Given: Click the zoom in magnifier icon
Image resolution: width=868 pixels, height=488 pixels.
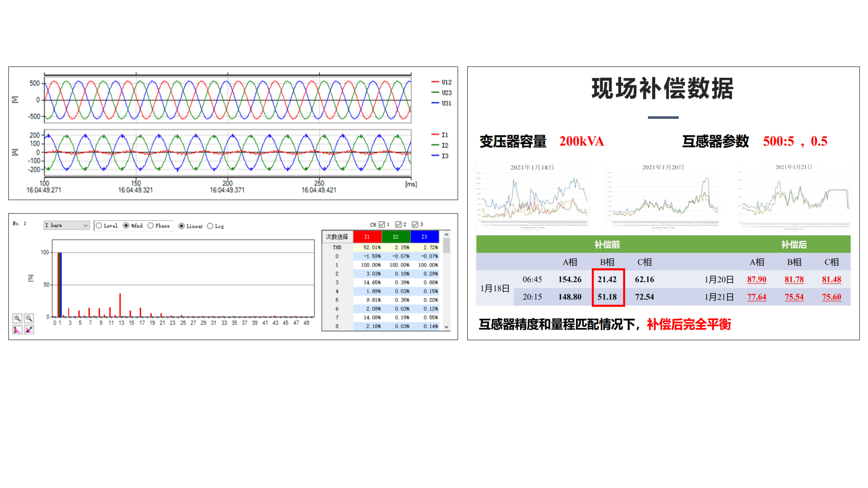Looking at the screenshot, I should [17, 318].
